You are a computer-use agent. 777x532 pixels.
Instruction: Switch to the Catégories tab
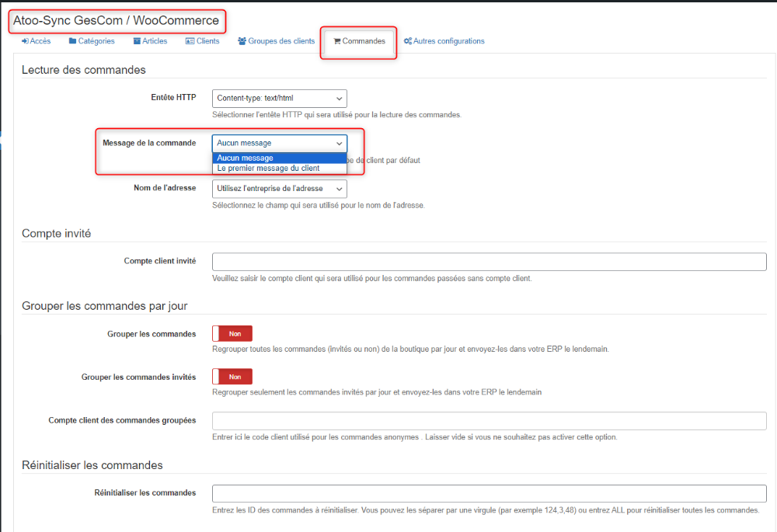pos(92,41)
